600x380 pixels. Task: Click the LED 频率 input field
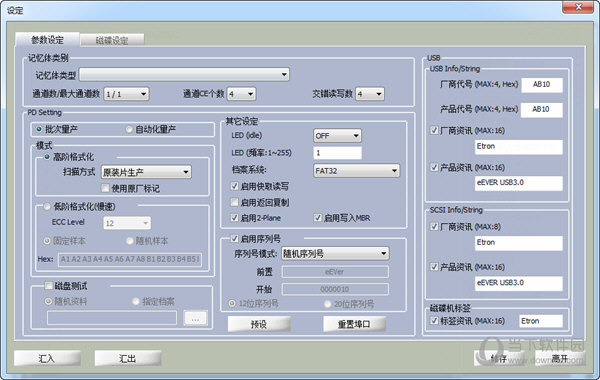[337, 153]
